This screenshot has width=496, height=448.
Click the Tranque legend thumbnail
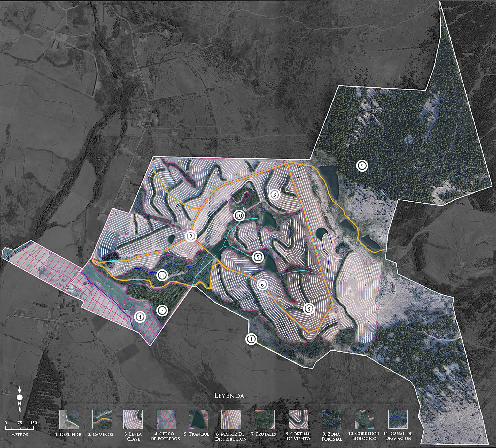(x=198, y=419)
